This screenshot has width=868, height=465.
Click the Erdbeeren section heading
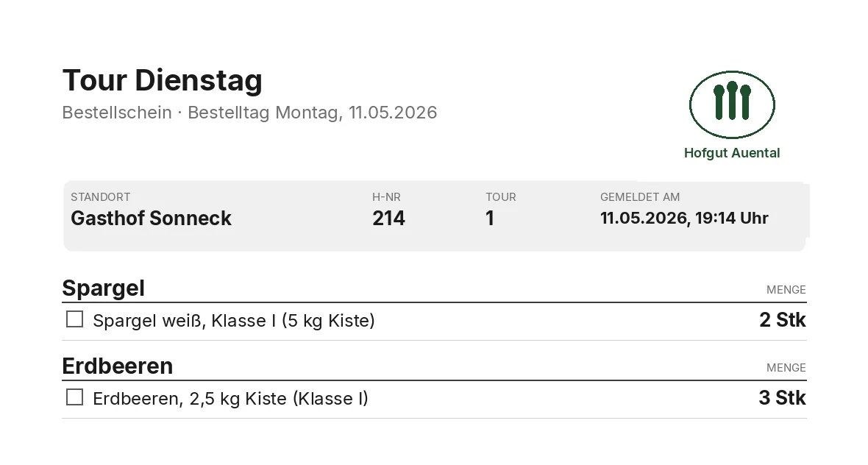(118, 366)
